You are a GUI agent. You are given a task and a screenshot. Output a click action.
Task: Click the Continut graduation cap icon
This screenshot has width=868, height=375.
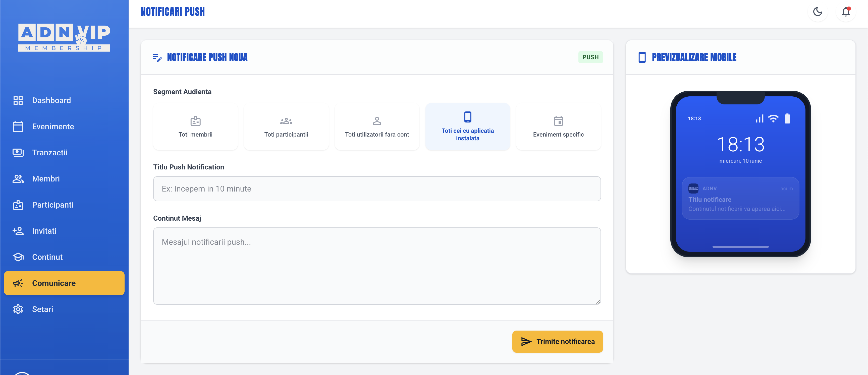tap(18, 257)
